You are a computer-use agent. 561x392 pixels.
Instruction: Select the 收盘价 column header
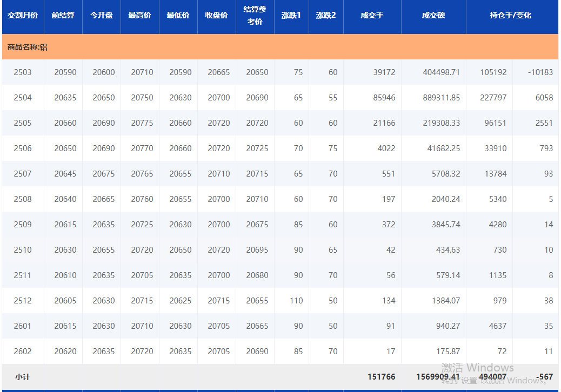[216, 16]
